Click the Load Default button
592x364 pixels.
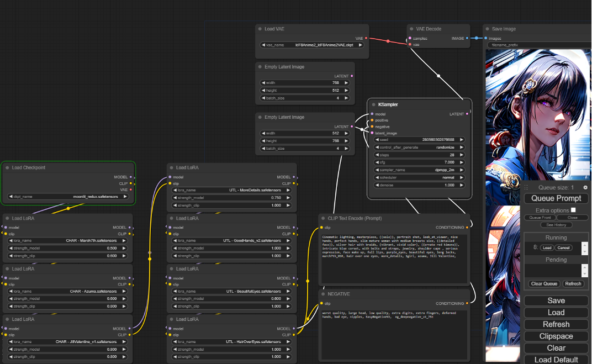coord(556,360)
